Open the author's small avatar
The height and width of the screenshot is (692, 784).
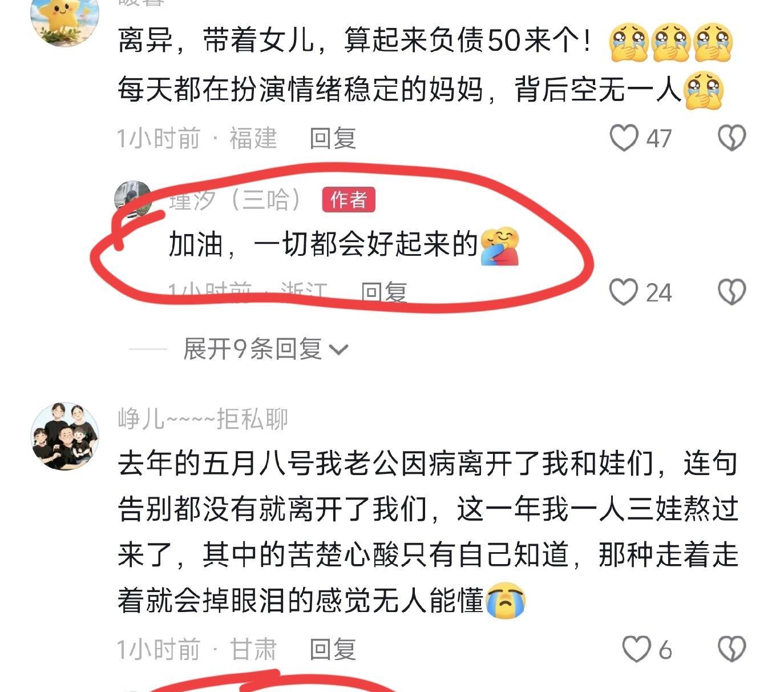[x=133, y=199]
